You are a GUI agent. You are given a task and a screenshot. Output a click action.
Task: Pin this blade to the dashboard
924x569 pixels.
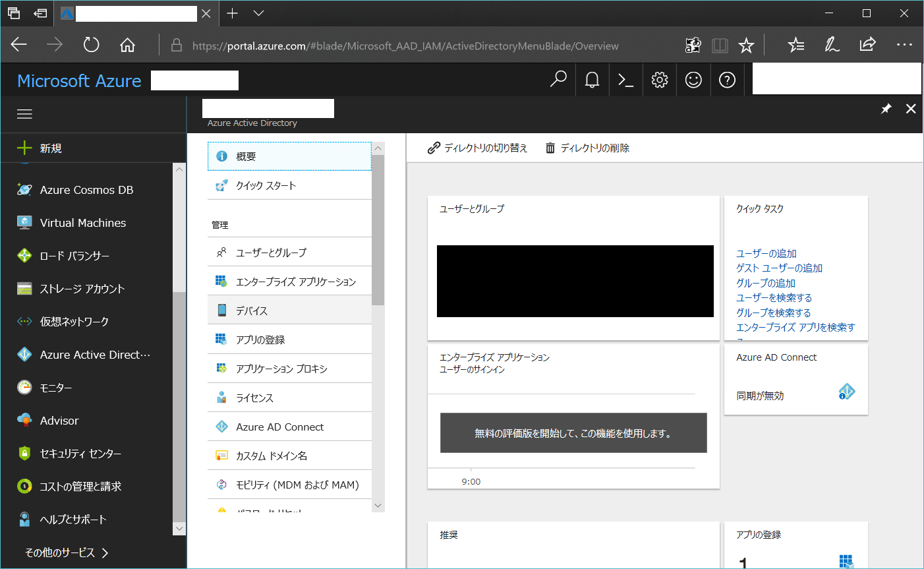pyautogui.click(x=886, y=109)
